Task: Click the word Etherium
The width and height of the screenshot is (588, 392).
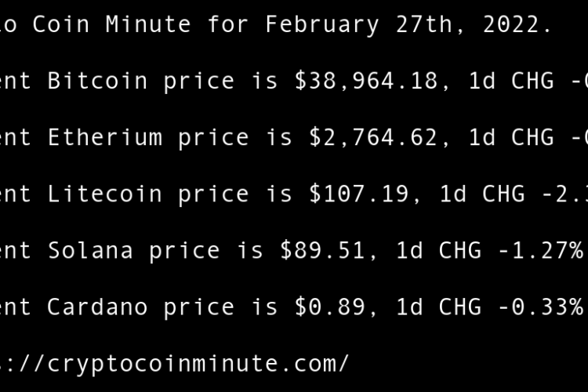Action: pos(105,137)
